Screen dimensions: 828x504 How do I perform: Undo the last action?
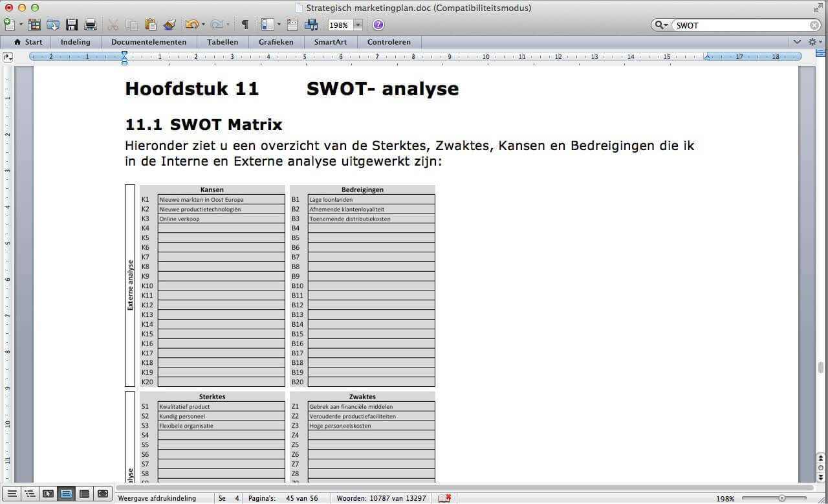tap(191, 25)
